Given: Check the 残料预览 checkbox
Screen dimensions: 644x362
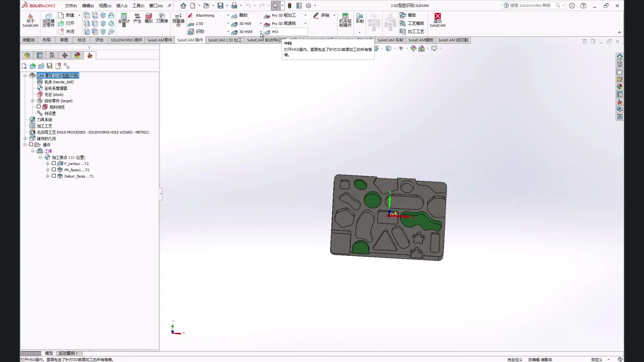Looking at the screenshot, I should coord(39,107).
